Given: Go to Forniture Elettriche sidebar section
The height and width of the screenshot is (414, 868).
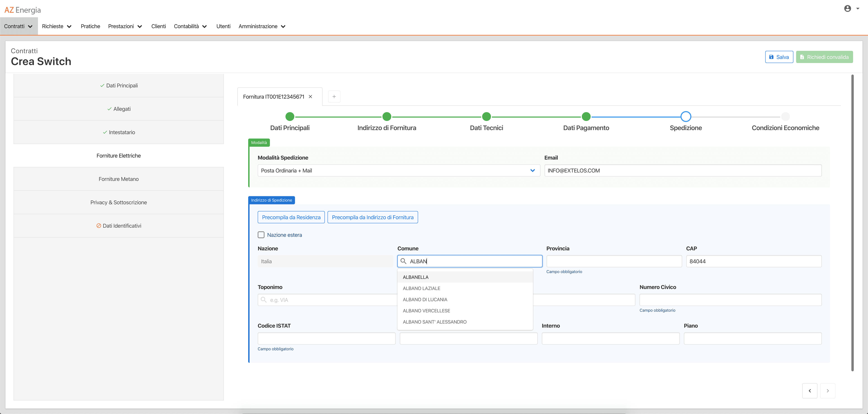Looking at the screenshot, I should pyautogui.click(x=119, y=155).
